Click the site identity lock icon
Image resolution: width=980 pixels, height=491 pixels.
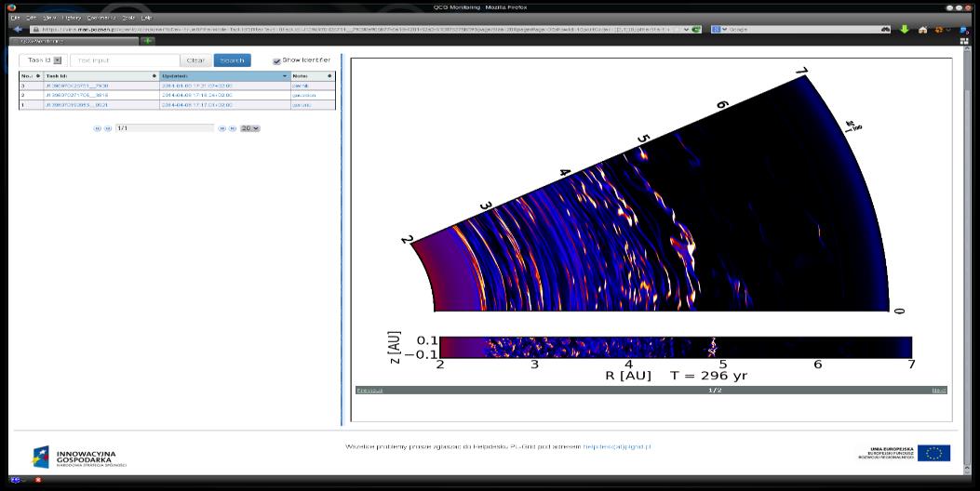[x=35, y=30]
